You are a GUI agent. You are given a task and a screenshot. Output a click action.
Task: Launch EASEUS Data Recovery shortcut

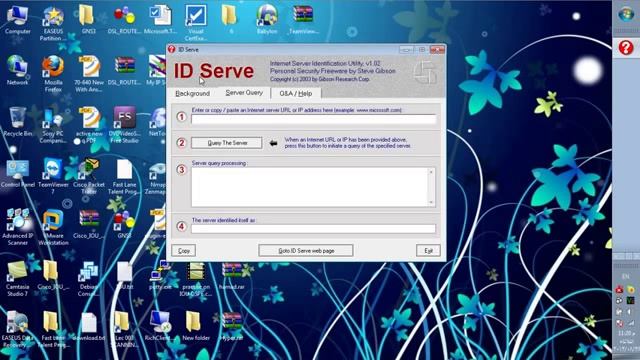click(17, 330)
